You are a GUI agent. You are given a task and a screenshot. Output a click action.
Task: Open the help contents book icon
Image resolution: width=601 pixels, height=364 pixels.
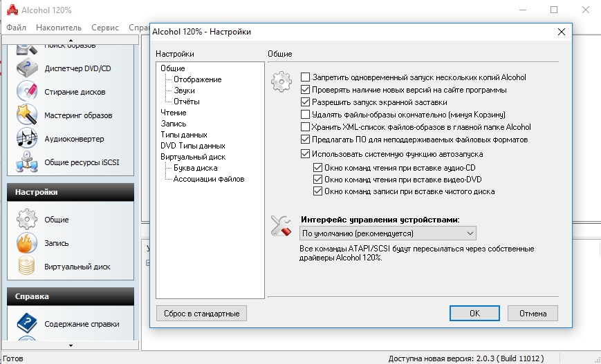click(x=27, y=324)
